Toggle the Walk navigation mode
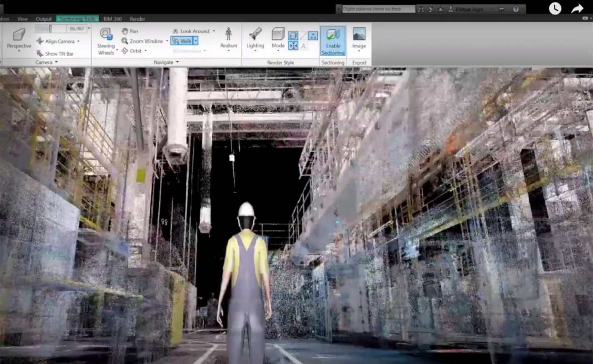Viewport: 593px width, 364px height. 182,41
